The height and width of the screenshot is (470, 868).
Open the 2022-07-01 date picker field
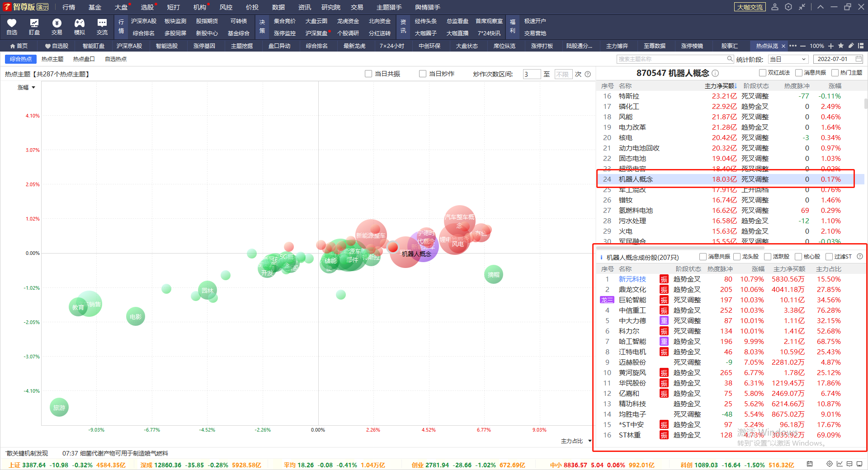[x=838, y=59]
